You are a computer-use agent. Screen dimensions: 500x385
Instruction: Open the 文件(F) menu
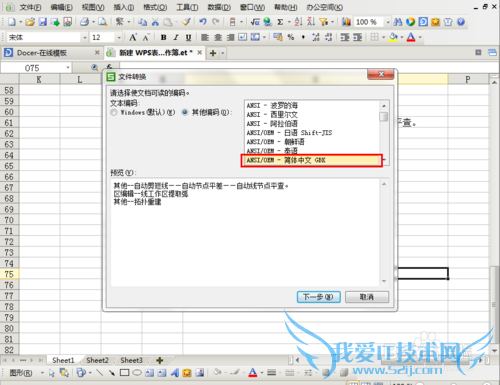[30, 7]
